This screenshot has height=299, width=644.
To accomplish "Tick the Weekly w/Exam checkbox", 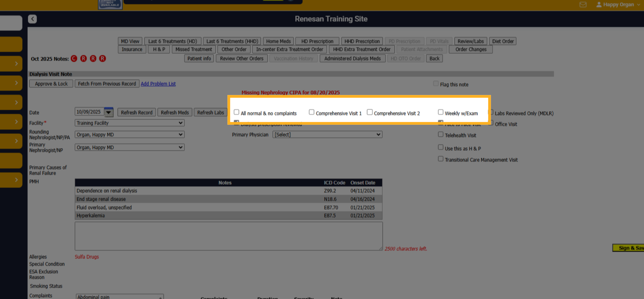I will (x=441, y=112).
